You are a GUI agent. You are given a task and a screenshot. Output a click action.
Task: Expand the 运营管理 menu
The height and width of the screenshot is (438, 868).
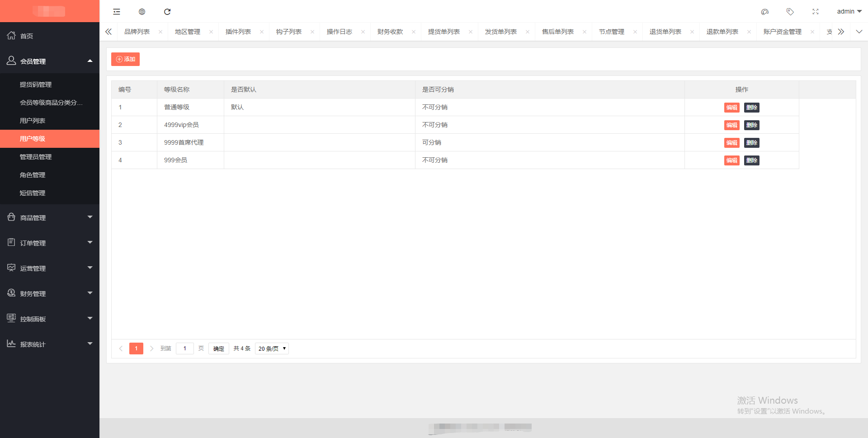tap(50, 268)
